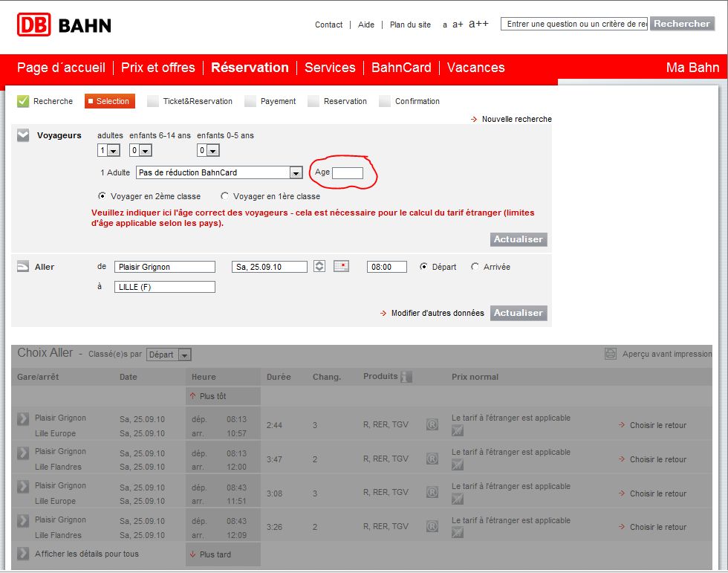Click the Voyageurs collapse arrow icon
The height and width of the screenshot is (573, 728).
pyautogui.click(x=23, y=135)
